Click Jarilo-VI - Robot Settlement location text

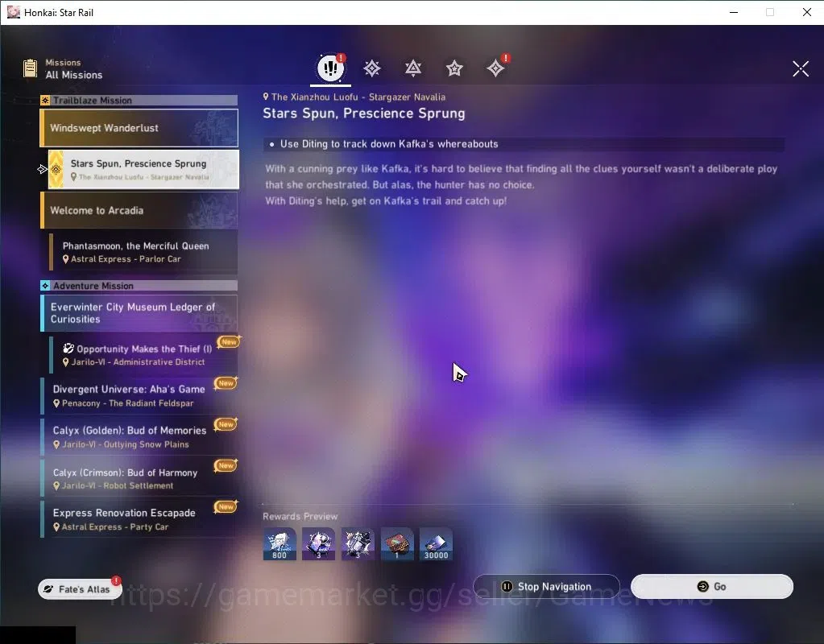117,486
